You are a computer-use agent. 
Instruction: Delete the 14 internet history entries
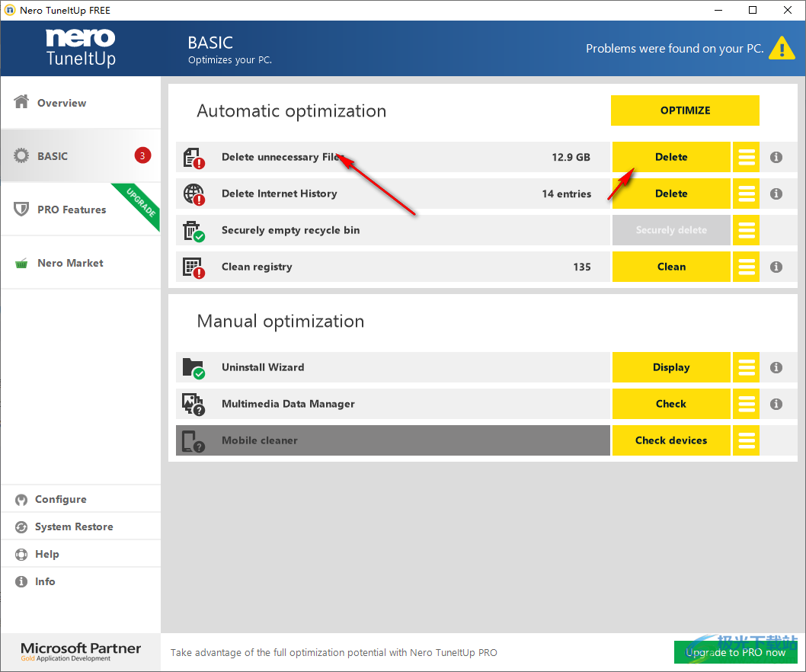click(x=671, y=194)
